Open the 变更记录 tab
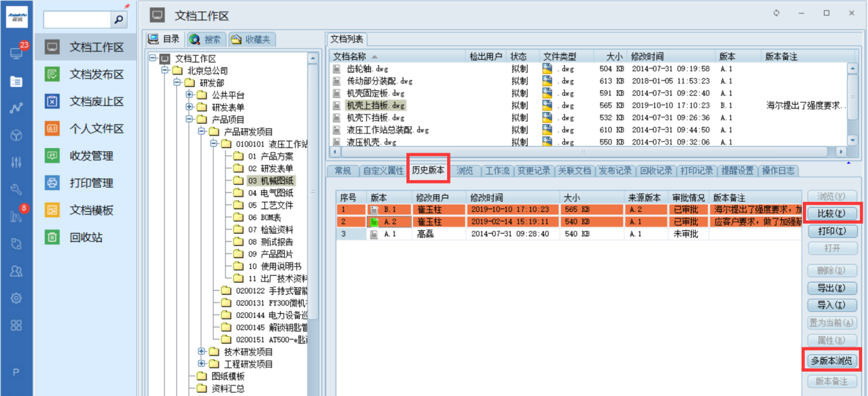The height and width of the screenshot is (396, 868). pyautogui.click(x=533, y=171)
